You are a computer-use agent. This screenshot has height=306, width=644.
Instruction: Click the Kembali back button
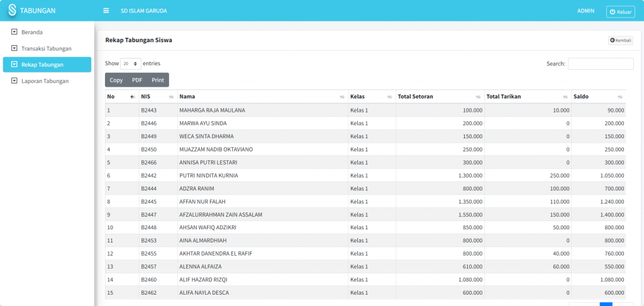click(x=621, y=40)
